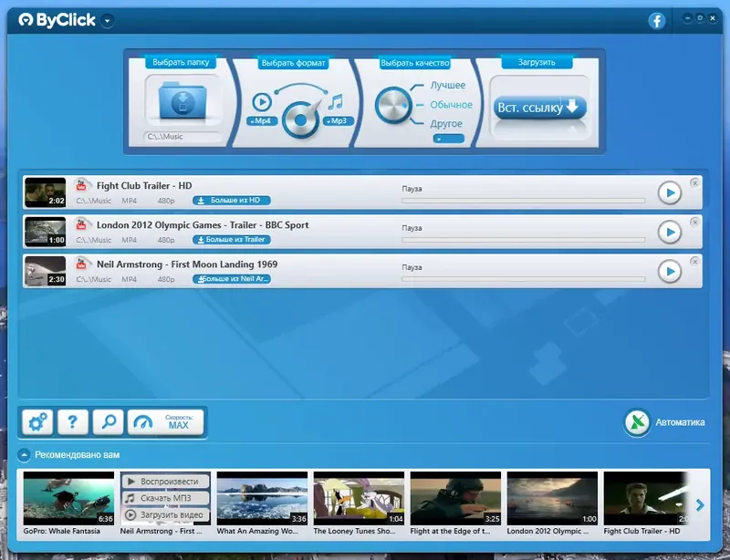730x560 pixels.
Task: Open the Выбрать формат tab label
Action: [x=293, y=63]
